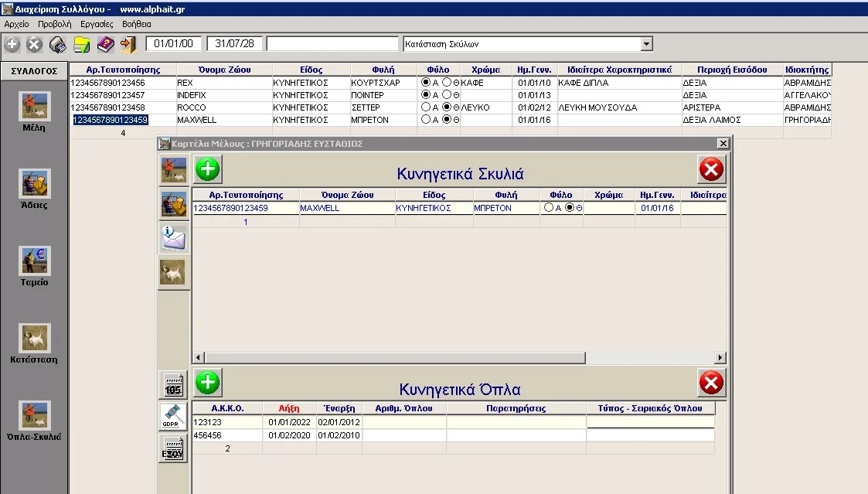Click the dogs grid horizontal scrollbar thumb
868x494 pixels.
[x=394, y=358]
